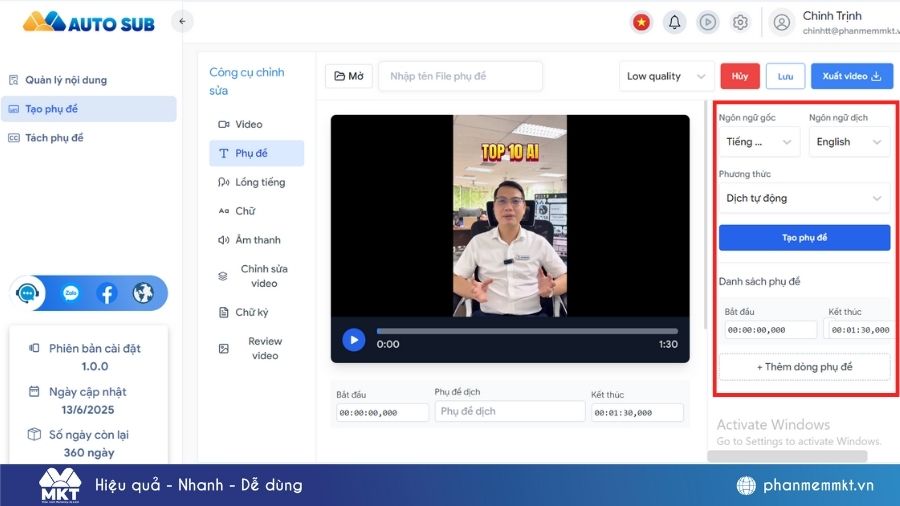This screenshot has height=506, width=900.
Task: Open the Review video tool
Action: 257,348
